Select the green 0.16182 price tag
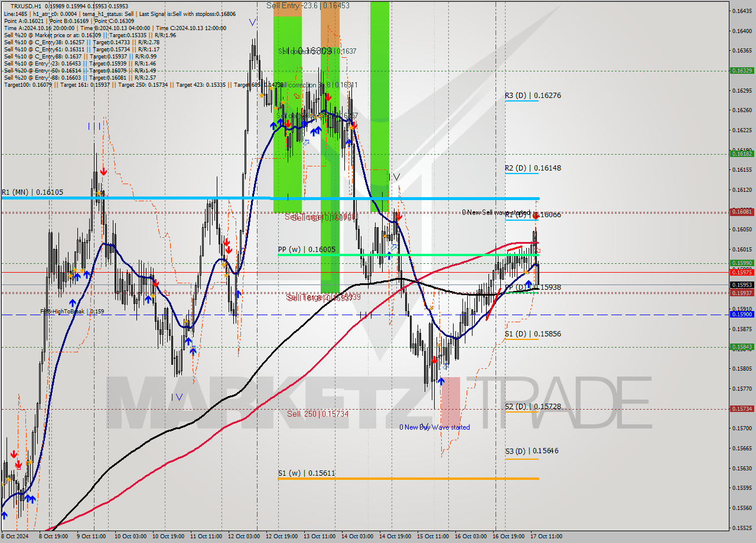This screenshot has width=756, height=543. [742, 153]
